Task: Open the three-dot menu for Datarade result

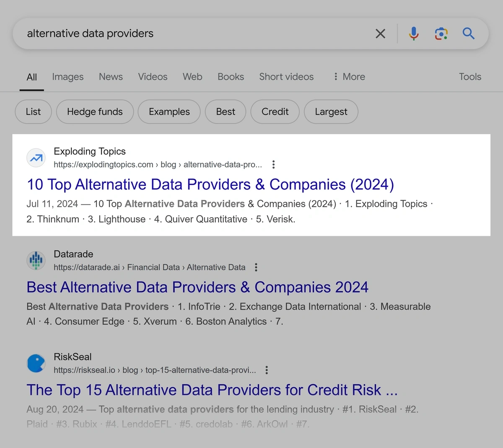Action: pyautogui.click(x=256, y=267)
